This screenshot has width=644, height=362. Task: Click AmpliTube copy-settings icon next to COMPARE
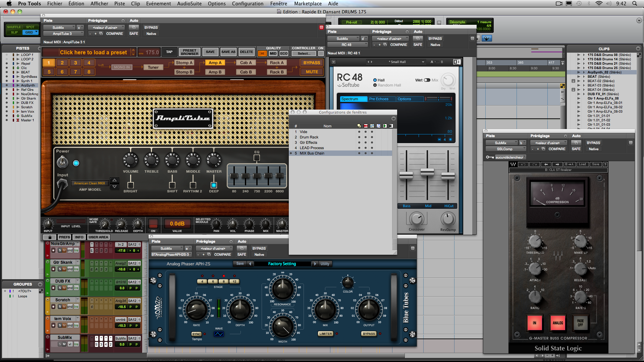click(101, 34)
